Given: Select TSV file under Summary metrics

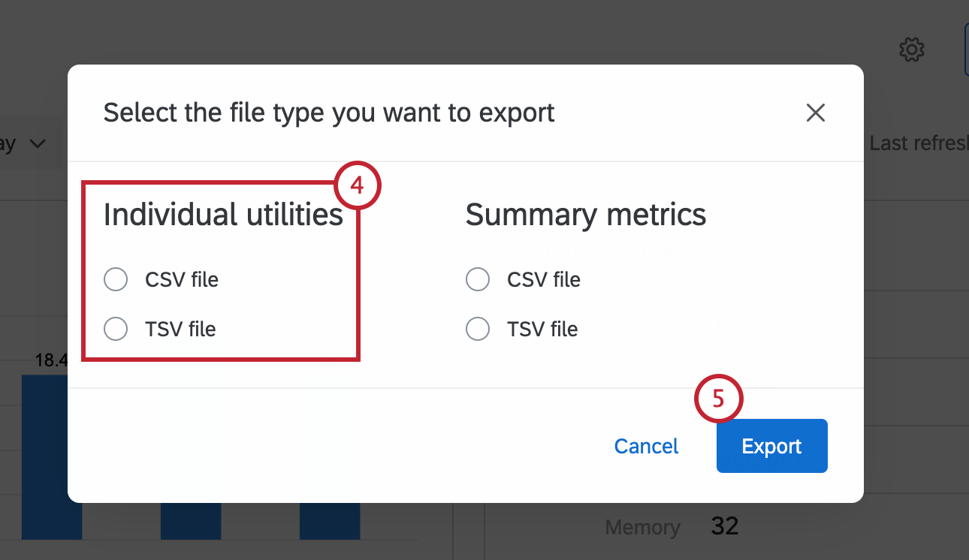Looking at the screenshot, I should 478,329.
